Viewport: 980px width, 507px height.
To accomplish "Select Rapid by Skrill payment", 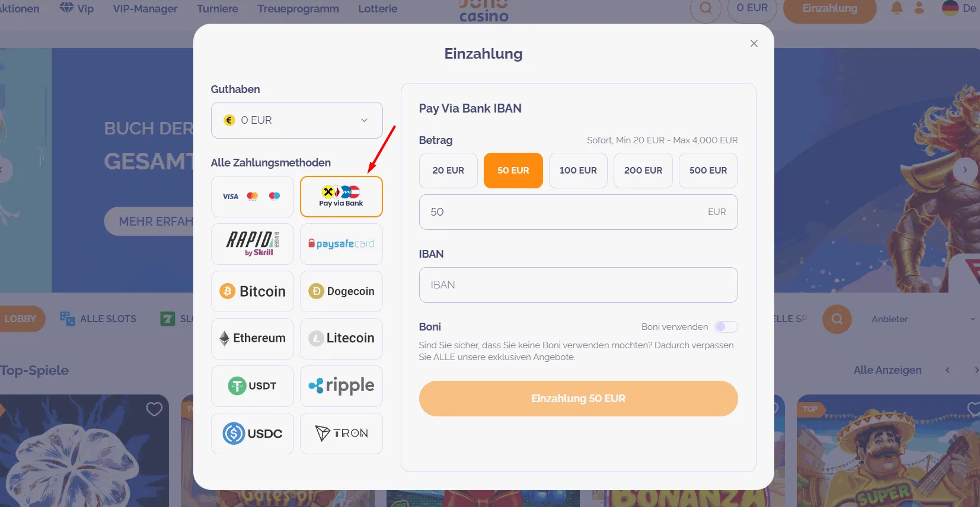I will pyautogui.click(x=253, y=244).
